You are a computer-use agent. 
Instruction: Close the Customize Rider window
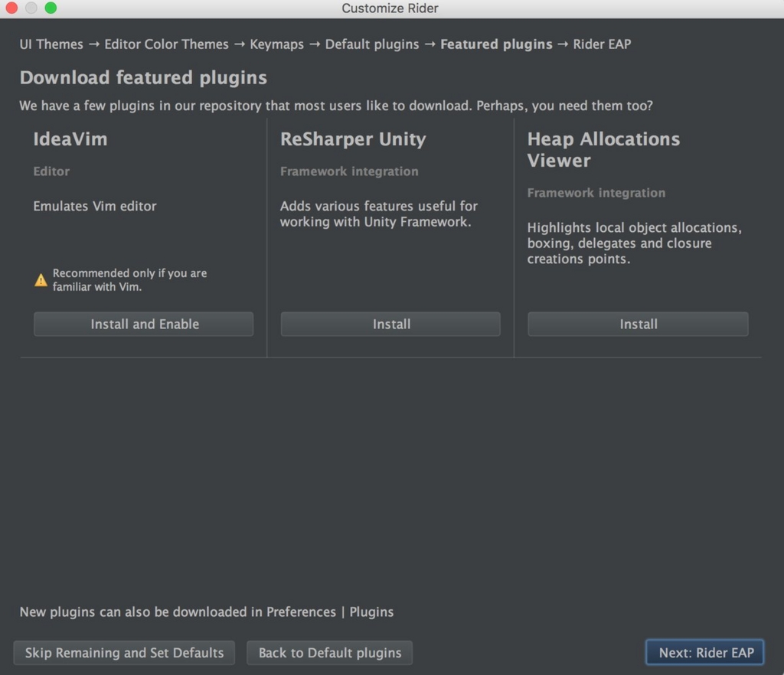[11, 8]
